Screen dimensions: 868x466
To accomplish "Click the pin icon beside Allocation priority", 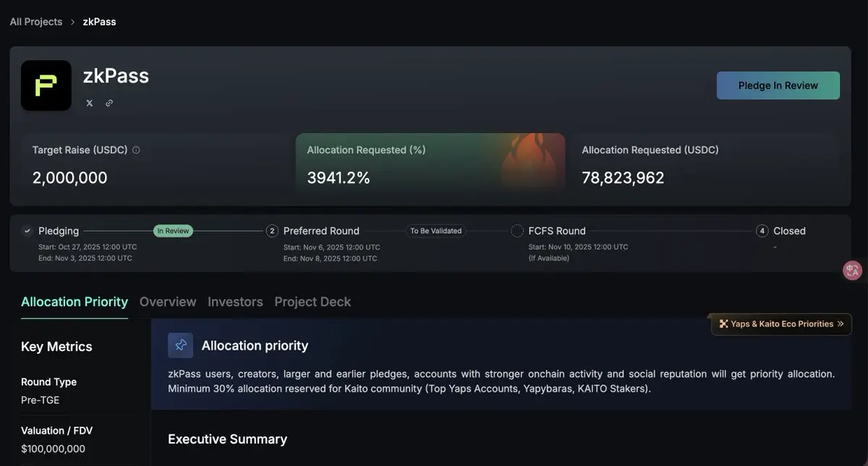I will [181, 346].
